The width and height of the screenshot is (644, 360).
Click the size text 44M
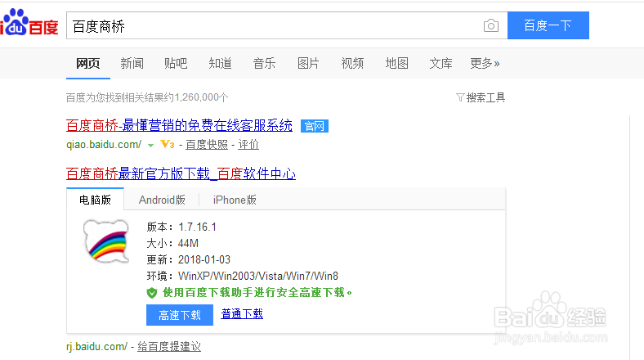pos(188,243)
